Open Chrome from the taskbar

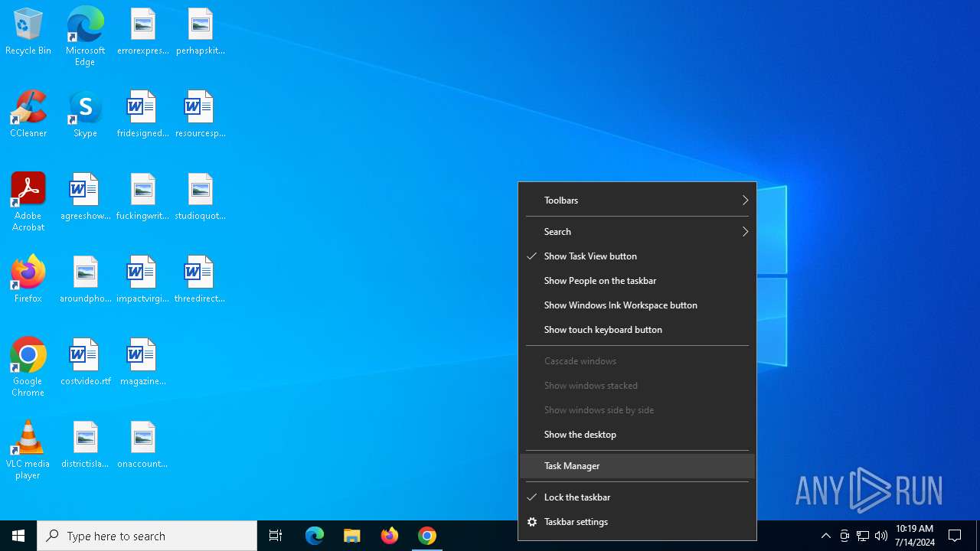pos(427,536)
